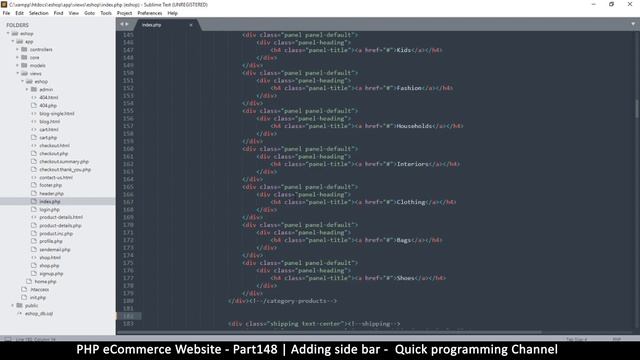Open the Find menu
Image resolution: width=640 pixels, height=360 pixels.
(58, 13)
